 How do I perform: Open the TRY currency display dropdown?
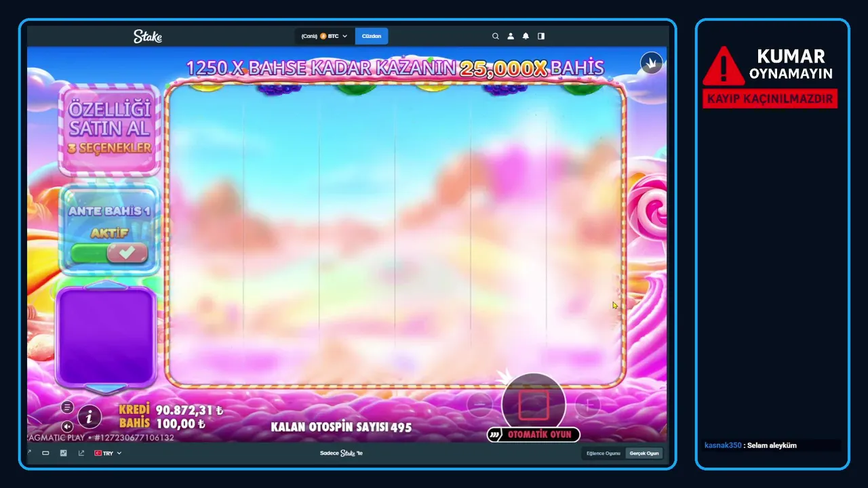click(108, 453)
